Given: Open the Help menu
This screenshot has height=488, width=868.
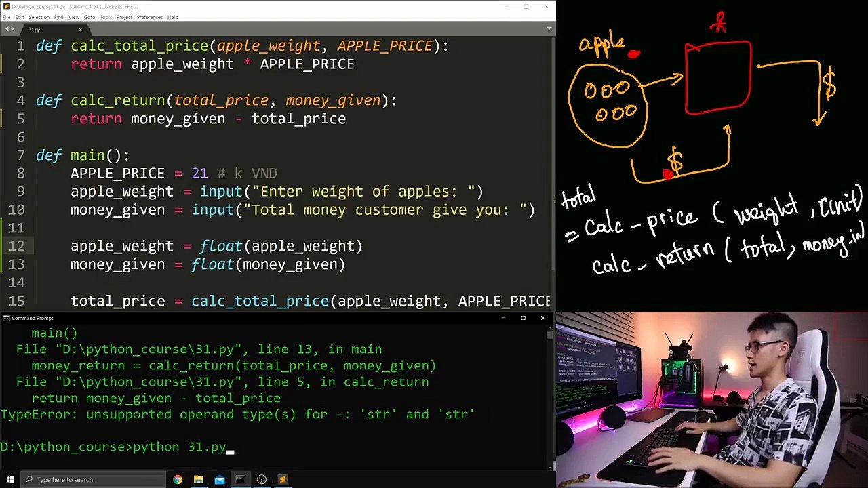Looking at the screenshot, I should (173, 17).
